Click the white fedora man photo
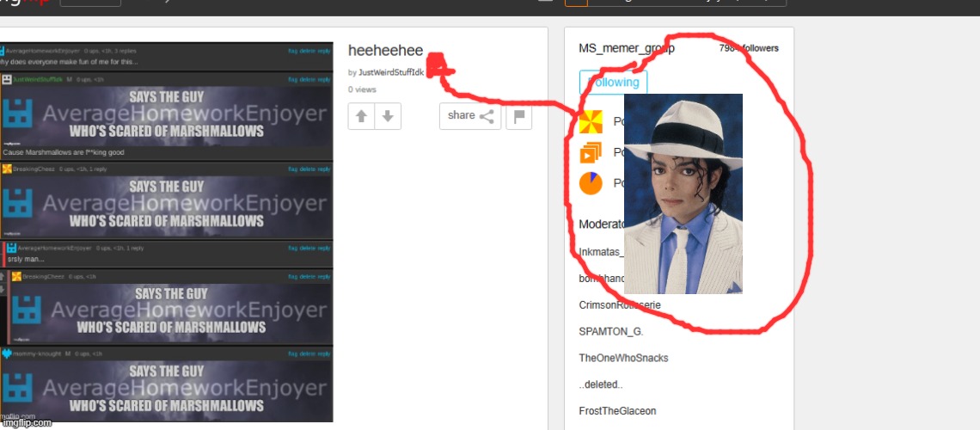Viewport: 980px width, 430px height. point(683,193)
